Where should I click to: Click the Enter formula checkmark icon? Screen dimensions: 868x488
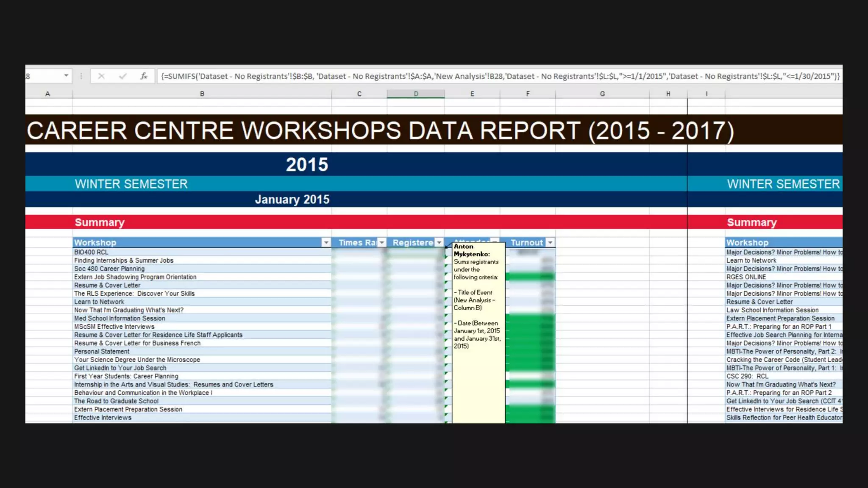click(x=123, y=76)
